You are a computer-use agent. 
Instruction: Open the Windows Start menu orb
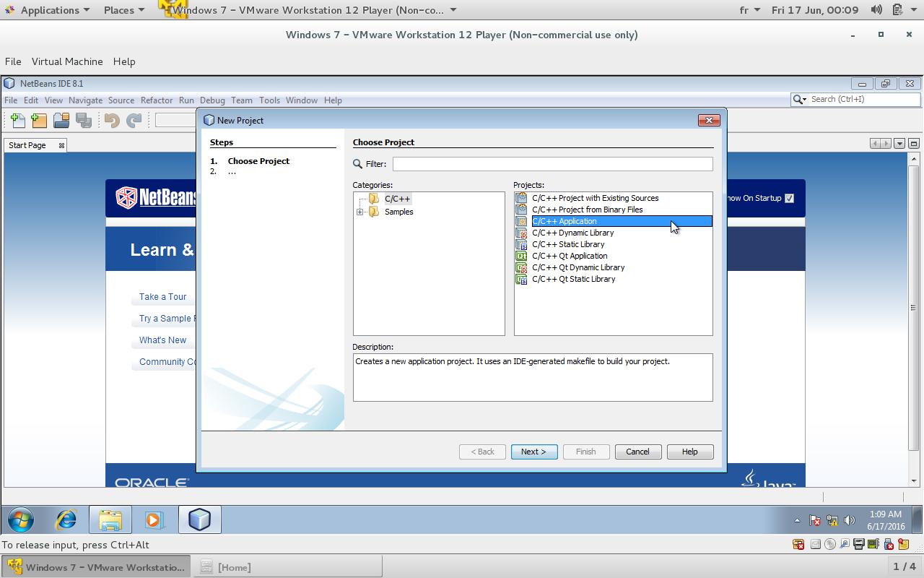click(21, 519)
